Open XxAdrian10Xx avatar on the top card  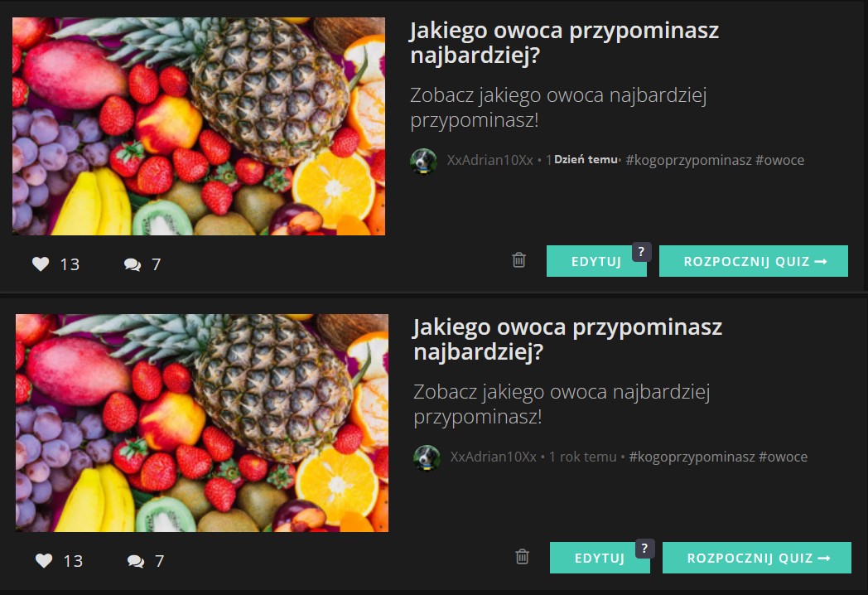point(423,162)
